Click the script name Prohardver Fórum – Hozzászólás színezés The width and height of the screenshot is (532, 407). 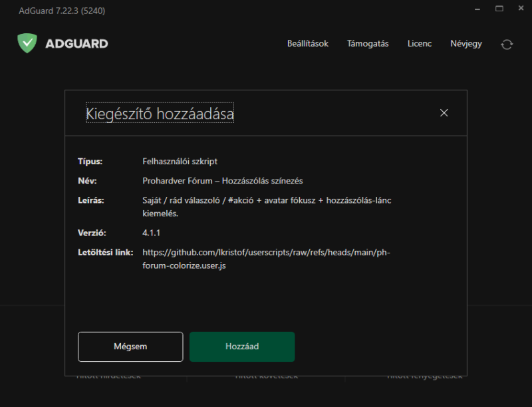223,181
